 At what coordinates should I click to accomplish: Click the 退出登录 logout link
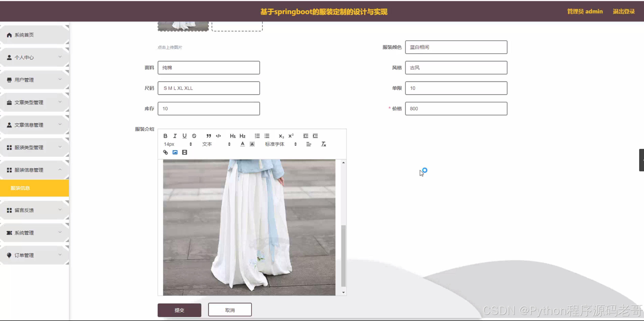click(624, 11)
